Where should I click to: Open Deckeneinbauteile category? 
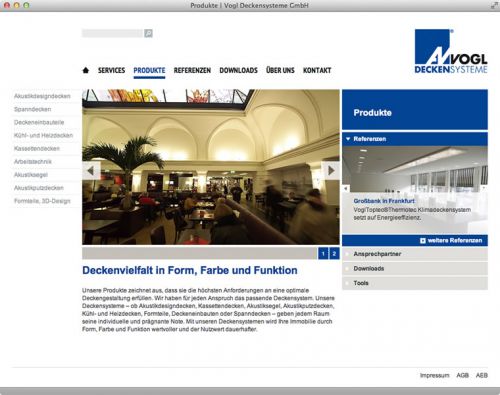(39, 122)
